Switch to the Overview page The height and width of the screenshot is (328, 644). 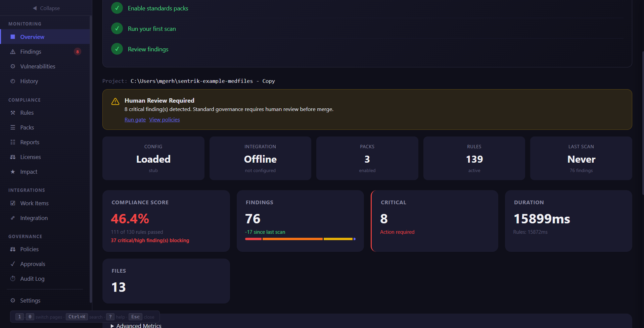[x=32, y=37]
